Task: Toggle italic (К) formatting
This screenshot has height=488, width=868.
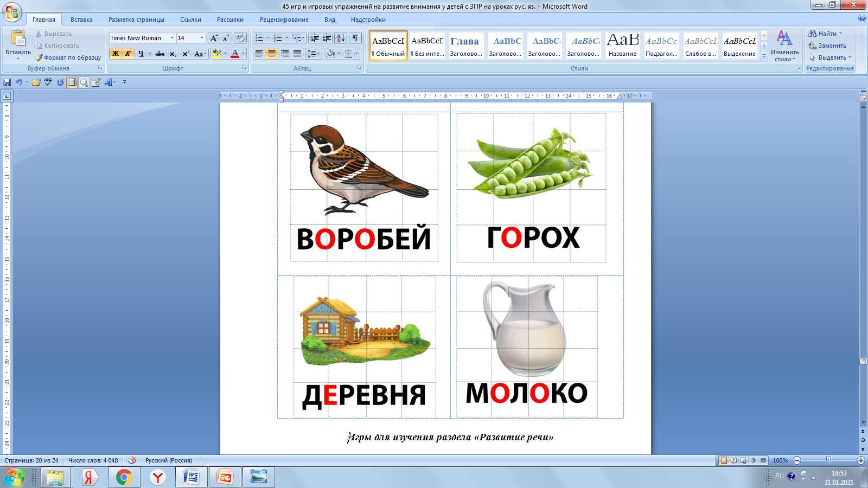Action: click(x=127, y=54)
